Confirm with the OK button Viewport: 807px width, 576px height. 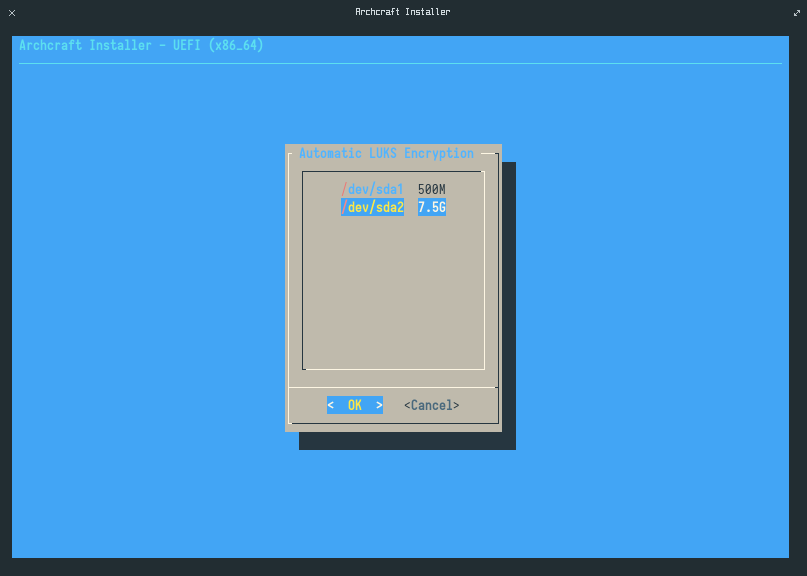[355, 405]
